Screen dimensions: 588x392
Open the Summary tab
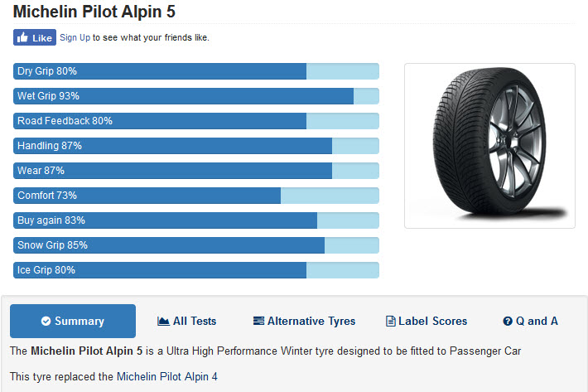(73, 321)
